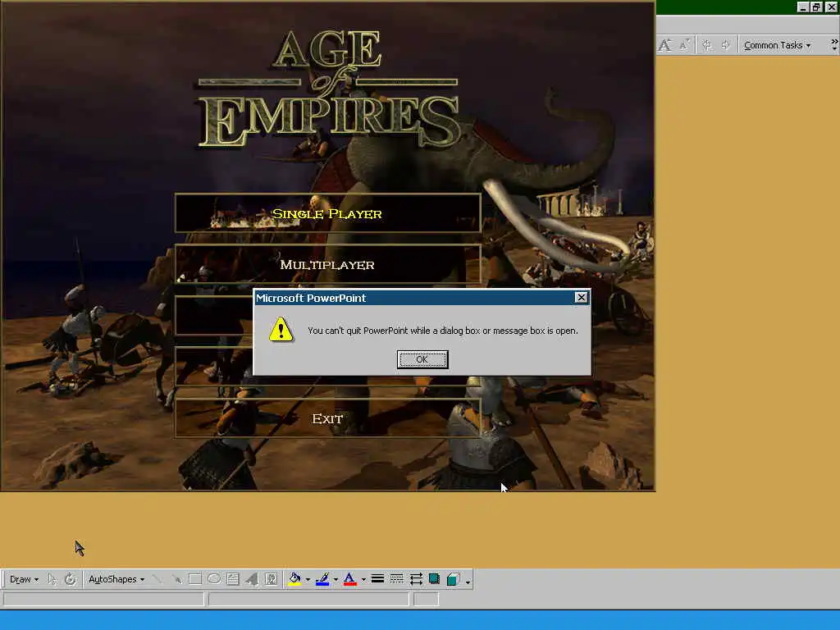Image resolution: width=840 pixels, height=630 pixels.
Task: Open the Shadow settings
Action: click(x=435, y=579)
